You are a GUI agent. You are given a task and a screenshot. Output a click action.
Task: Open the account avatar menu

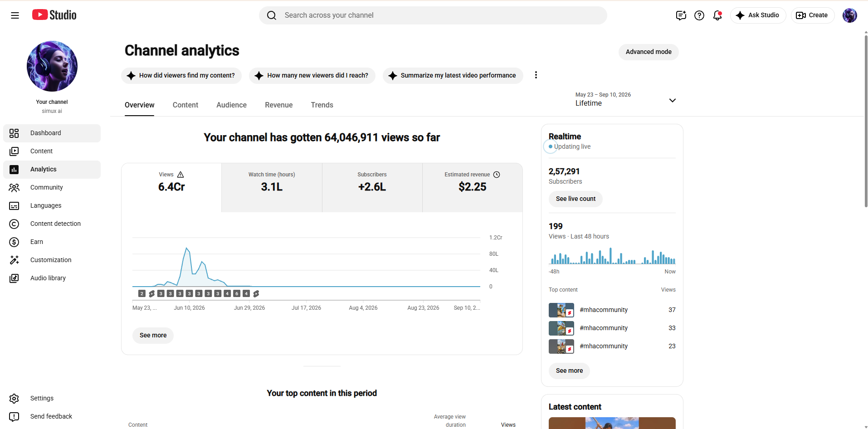point(850,15)
